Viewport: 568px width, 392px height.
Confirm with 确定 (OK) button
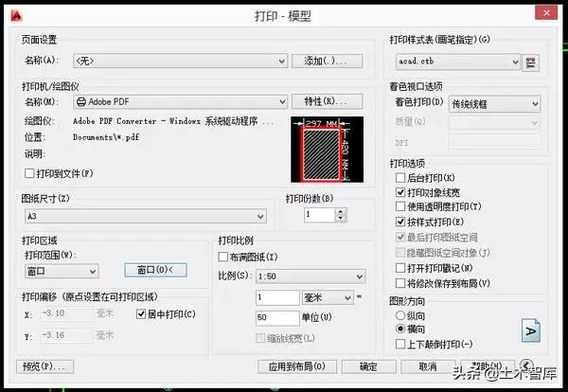(369, 366)
